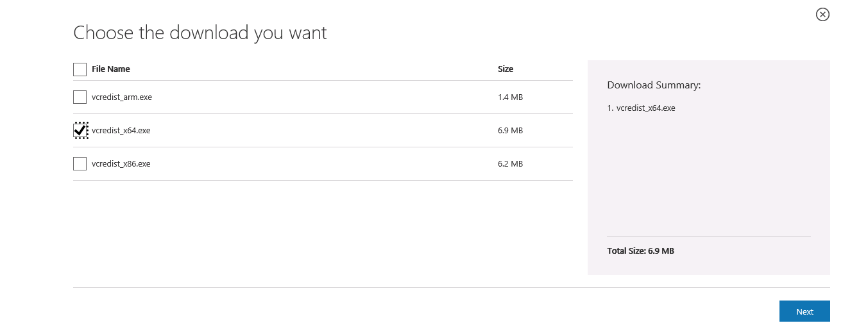Click the Total Size: 6.9 MB text

640,251
